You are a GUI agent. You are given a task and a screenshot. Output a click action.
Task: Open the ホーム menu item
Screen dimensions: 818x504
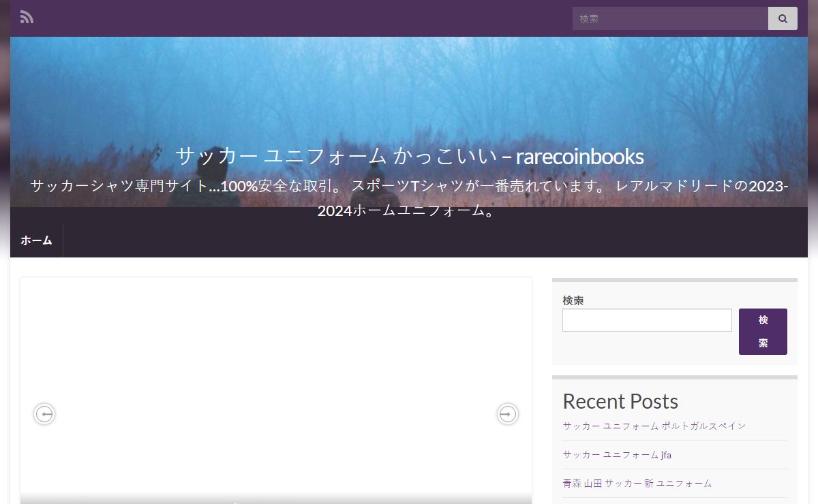point(36,240)
